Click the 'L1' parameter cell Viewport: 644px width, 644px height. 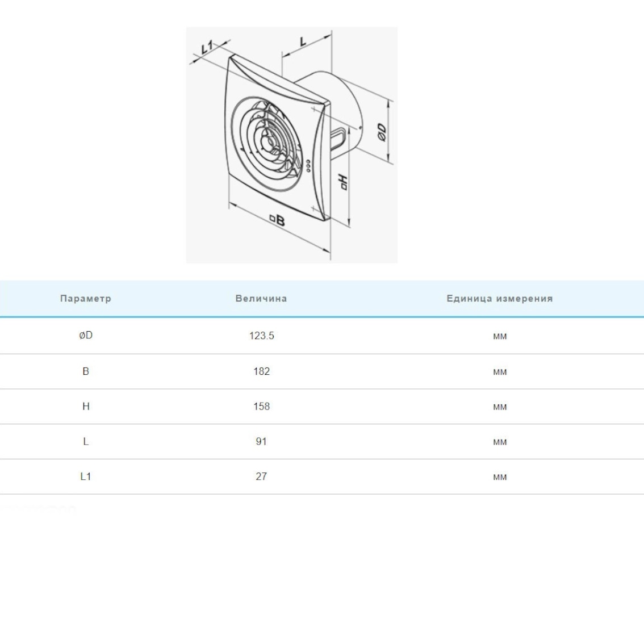pos(85,476)
